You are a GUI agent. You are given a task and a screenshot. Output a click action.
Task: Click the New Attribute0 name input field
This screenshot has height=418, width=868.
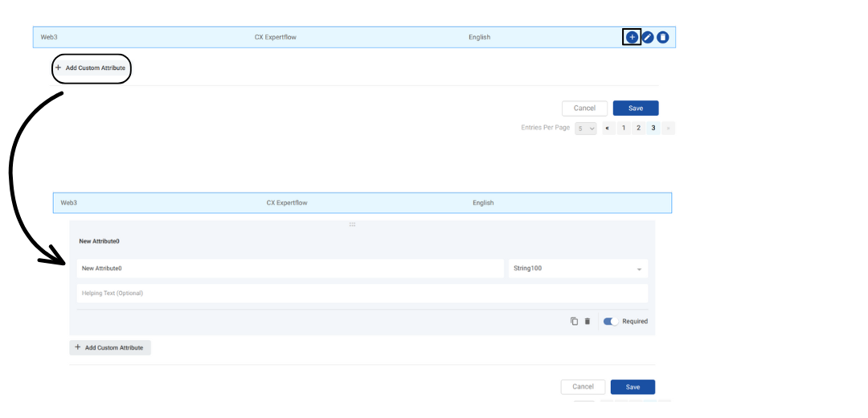click(290, 268)
